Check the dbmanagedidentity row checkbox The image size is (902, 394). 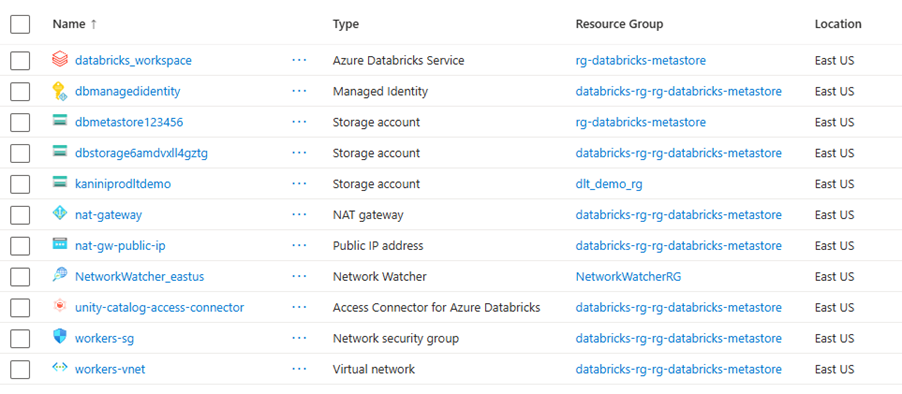click(x=20, y=91)
